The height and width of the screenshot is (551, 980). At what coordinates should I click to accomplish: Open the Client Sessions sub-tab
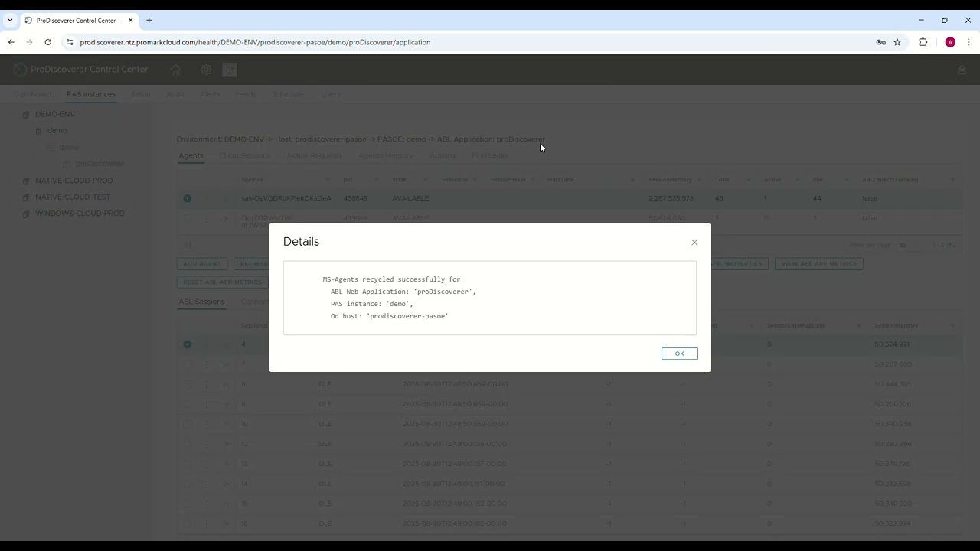(245, 155)
